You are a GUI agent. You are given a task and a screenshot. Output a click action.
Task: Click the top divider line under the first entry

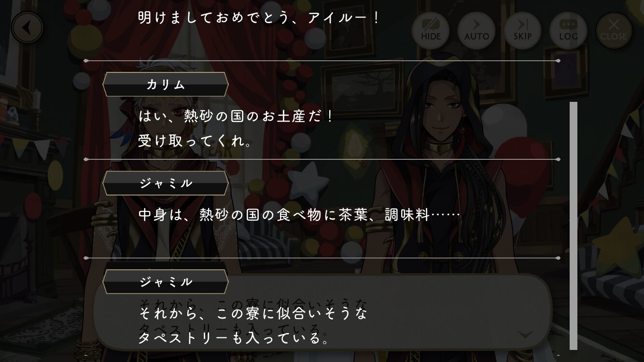[x=322, y=61]
